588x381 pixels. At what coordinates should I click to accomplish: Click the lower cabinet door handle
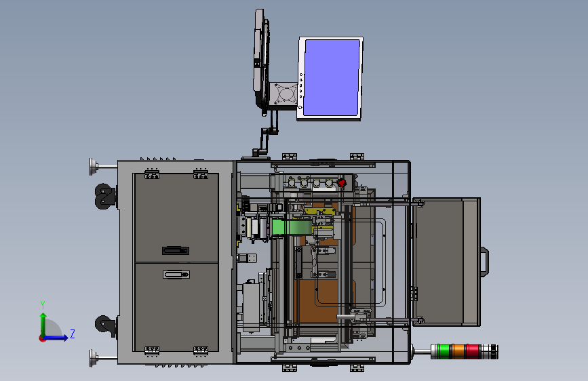176,275
